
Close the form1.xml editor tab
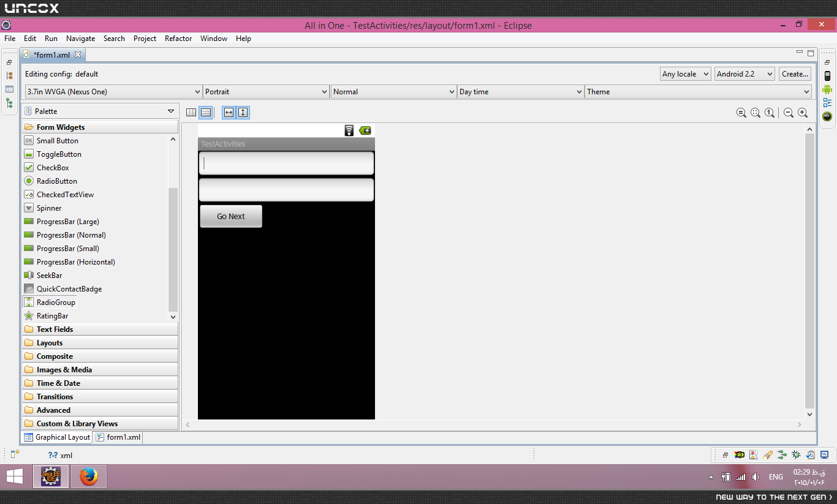tap(78, 55)
